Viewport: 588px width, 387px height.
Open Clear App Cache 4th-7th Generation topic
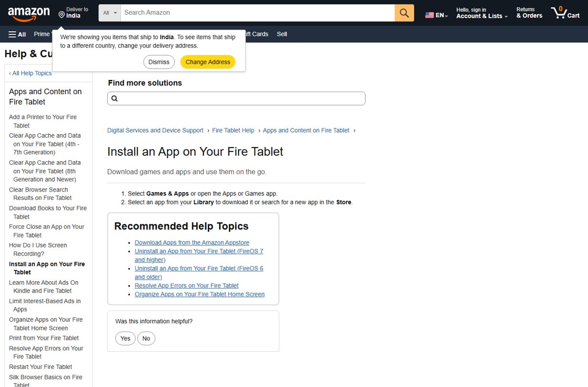(x=45, y=144)
